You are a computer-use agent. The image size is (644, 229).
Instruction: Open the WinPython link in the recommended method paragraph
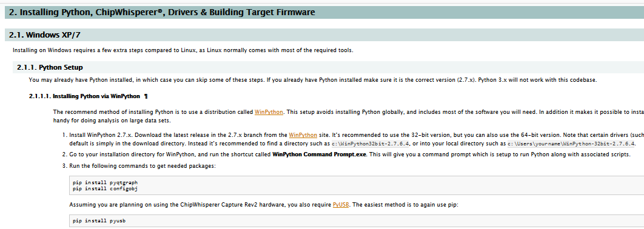[269, 111]
